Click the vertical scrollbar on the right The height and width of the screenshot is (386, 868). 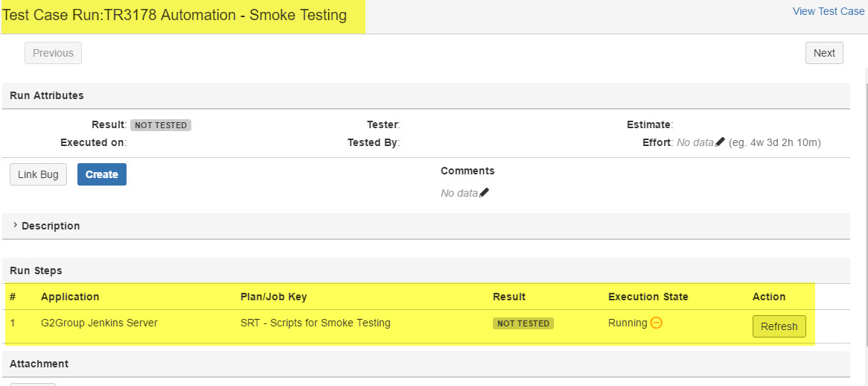(x=864, y=209)
